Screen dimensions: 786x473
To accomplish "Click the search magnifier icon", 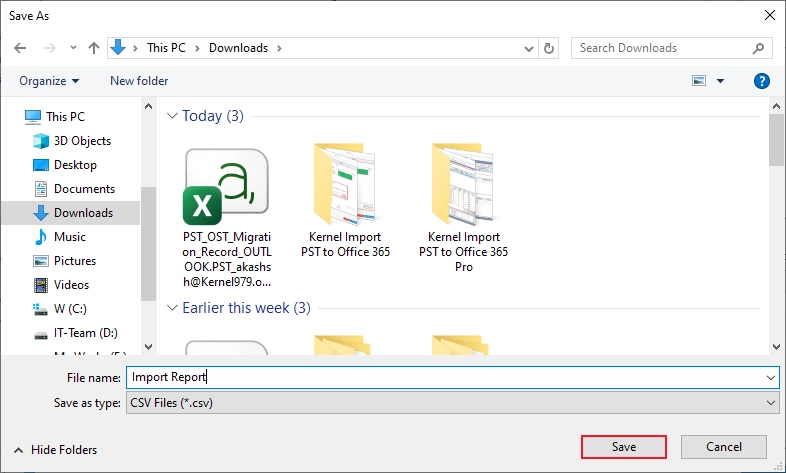I will [758, 48].
